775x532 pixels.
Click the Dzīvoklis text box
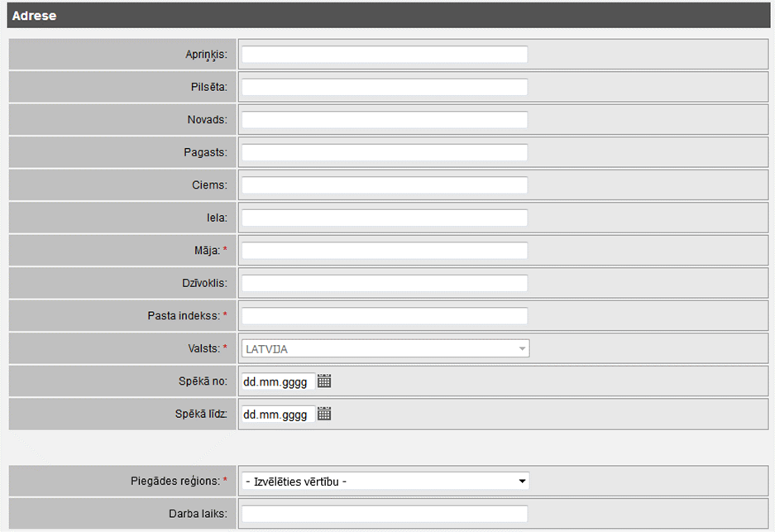pyautogui.click(x=385, y=283)
